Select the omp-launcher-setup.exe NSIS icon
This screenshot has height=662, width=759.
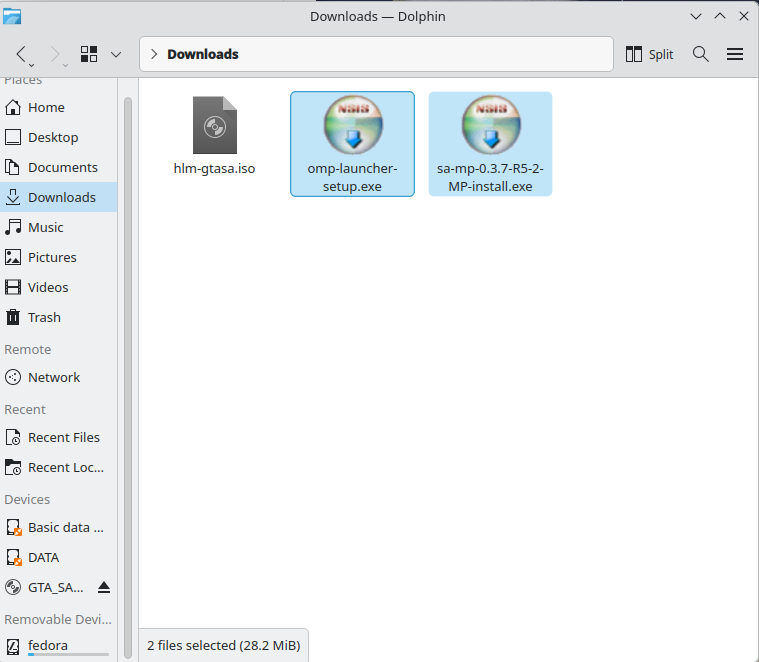tap(353, 125)
